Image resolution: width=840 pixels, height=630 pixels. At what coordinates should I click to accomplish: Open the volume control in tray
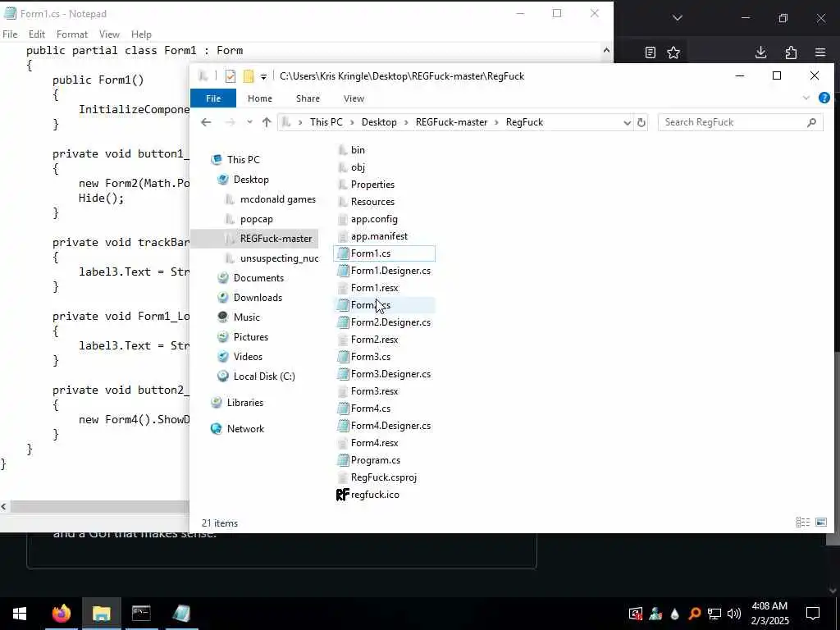tap(733, 614)
